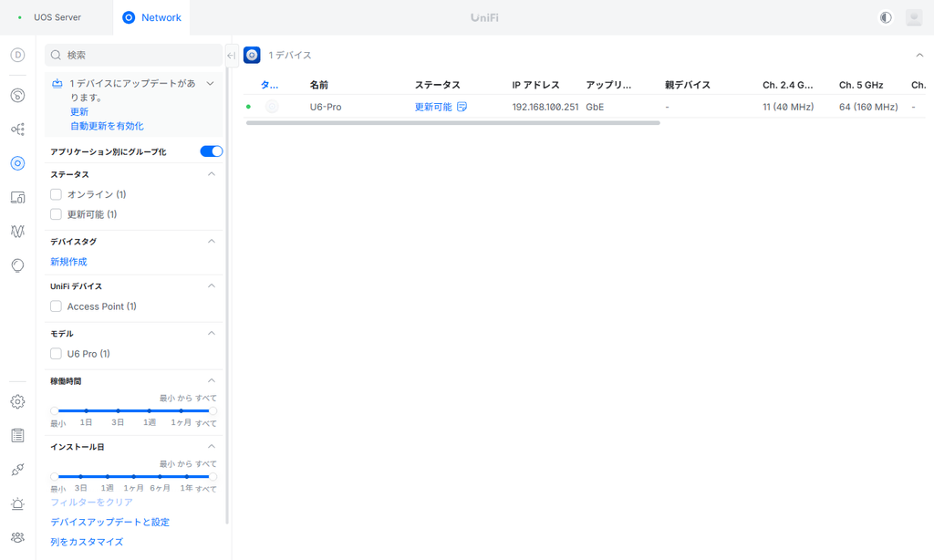Screen dimensions: 934x560
Task: Open the Alarm siren sidebar icon
Action: point(18,504)
